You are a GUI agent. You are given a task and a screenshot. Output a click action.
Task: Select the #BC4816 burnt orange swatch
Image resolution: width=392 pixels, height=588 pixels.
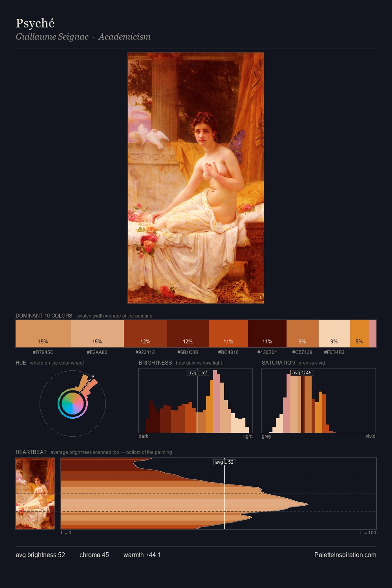click(x=229, y=334)
